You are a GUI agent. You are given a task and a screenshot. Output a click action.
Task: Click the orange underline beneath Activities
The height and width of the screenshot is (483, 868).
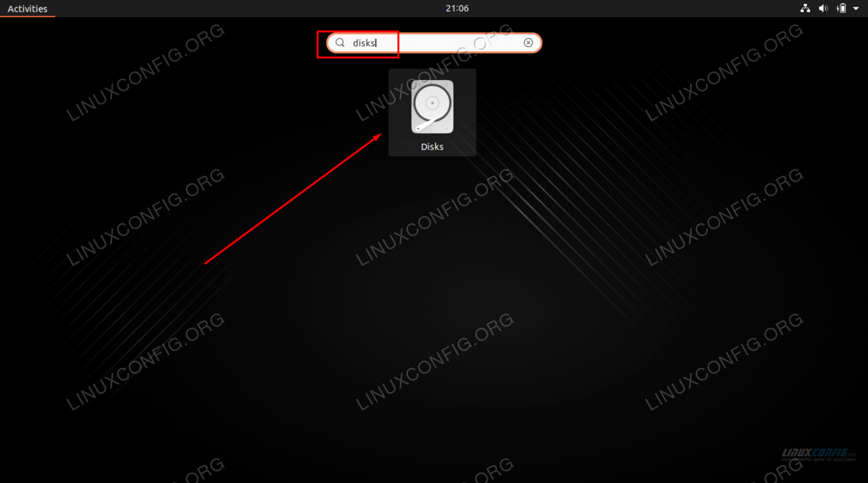[x=27, y=17]
